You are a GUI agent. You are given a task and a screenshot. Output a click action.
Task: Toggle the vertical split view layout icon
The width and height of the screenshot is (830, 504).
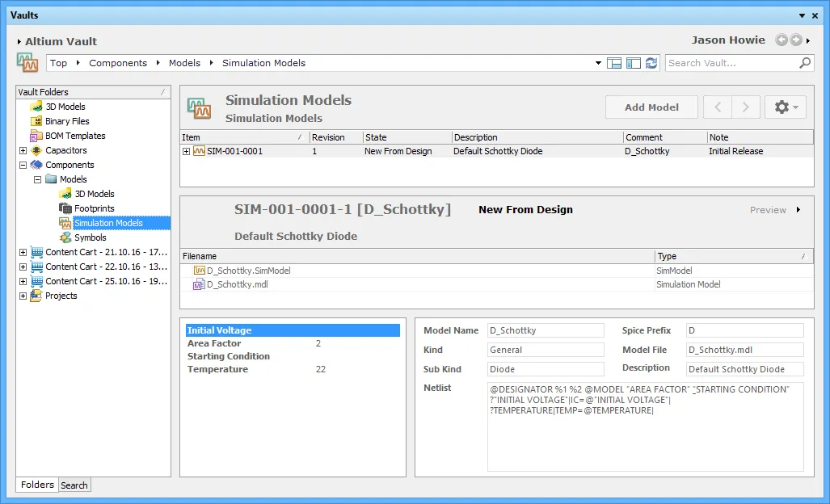click(x=633, y=63)
